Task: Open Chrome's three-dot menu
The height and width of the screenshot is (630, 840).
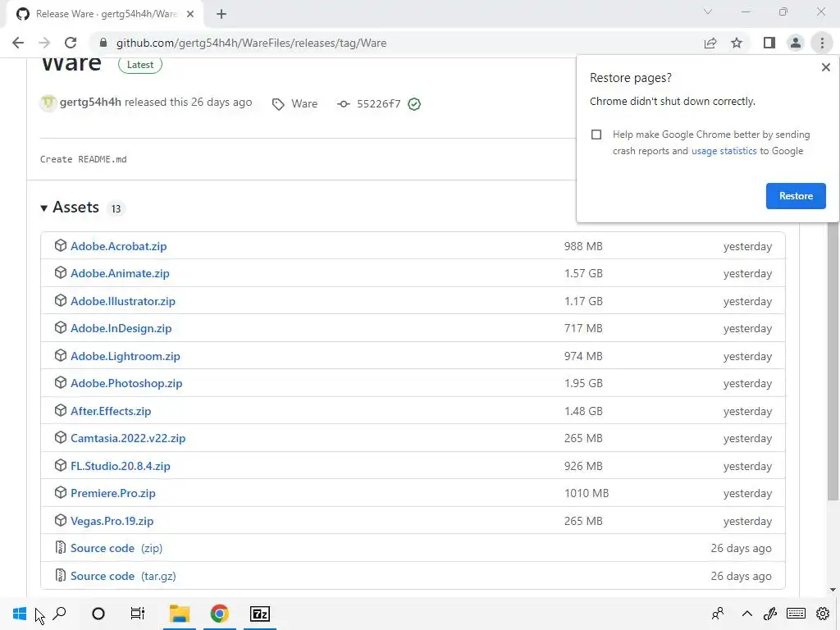Action: [x=822, y=43]
